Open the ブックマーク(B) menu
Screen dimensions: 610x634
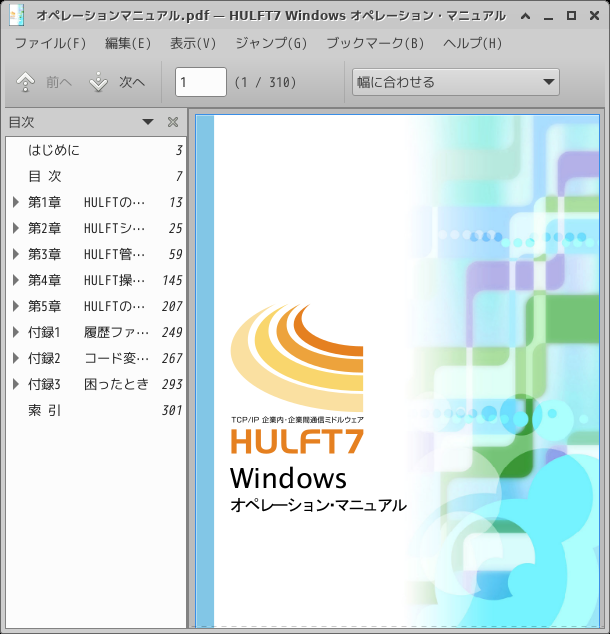click(x=375, y=43)
